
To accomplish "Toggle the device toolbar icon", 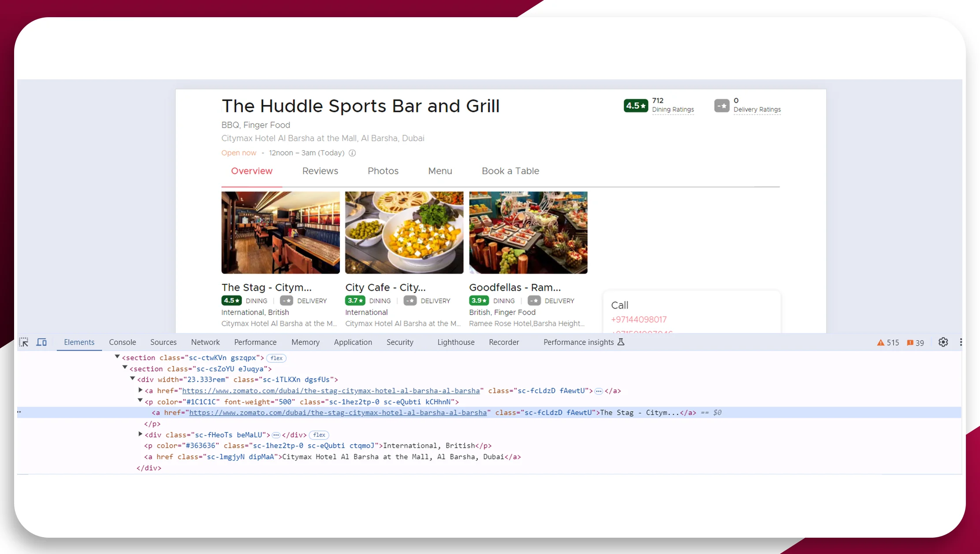I will [x=41, y=342].
